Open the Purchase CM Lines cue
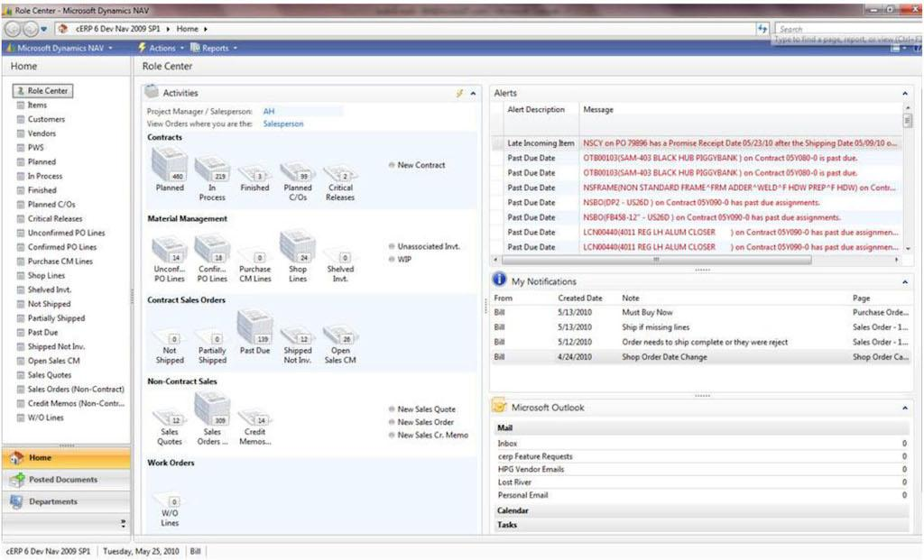This screenshot has width=924, height=560. [x=254, y=265]
